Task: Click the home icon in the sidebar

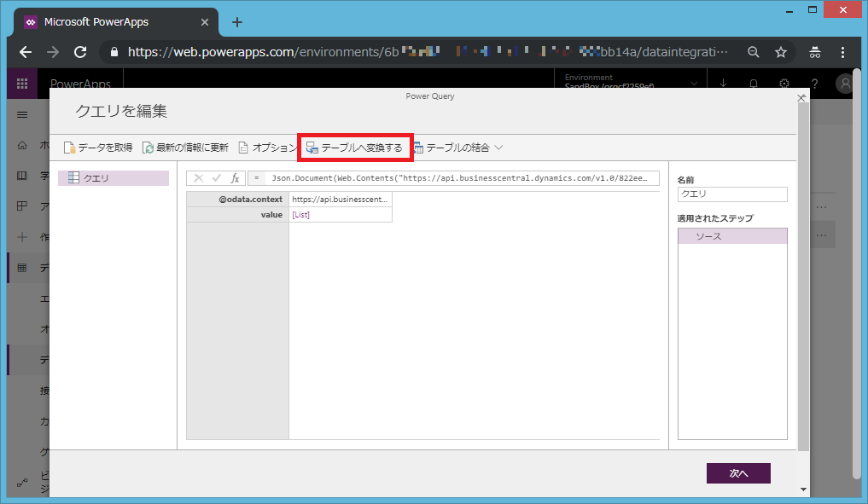Action: click(22, 145)
